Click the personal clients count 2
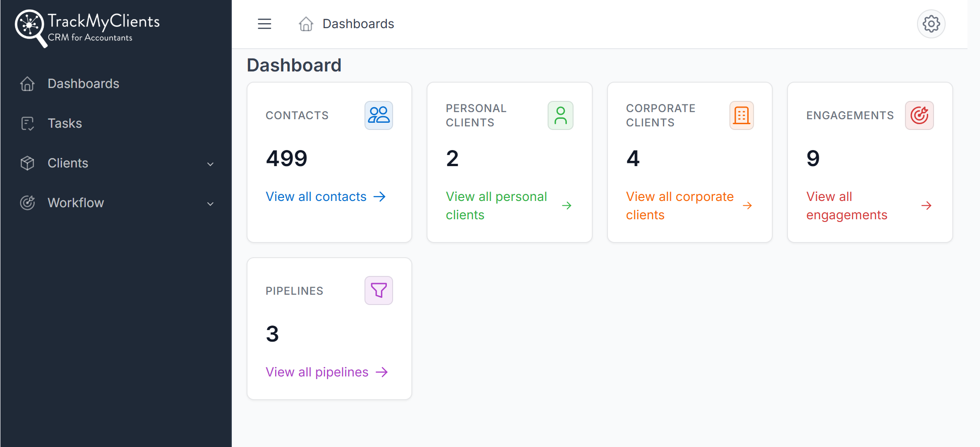The image size is (980, 447). (x=452, y=158)
